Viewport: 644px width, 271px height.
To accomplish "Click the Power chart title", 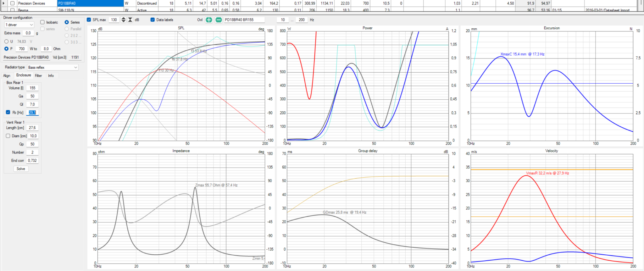I will [x=367, y=28].
